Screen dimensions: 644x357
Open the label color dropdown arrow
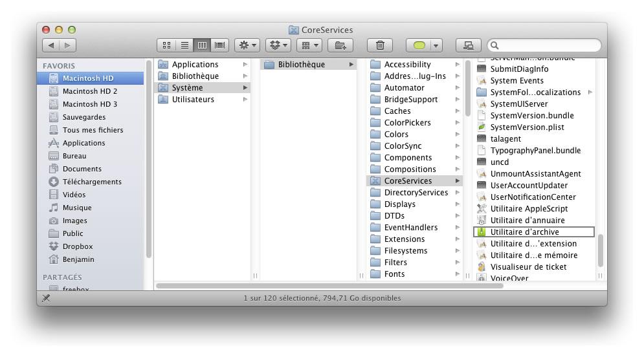coord(436,45)
